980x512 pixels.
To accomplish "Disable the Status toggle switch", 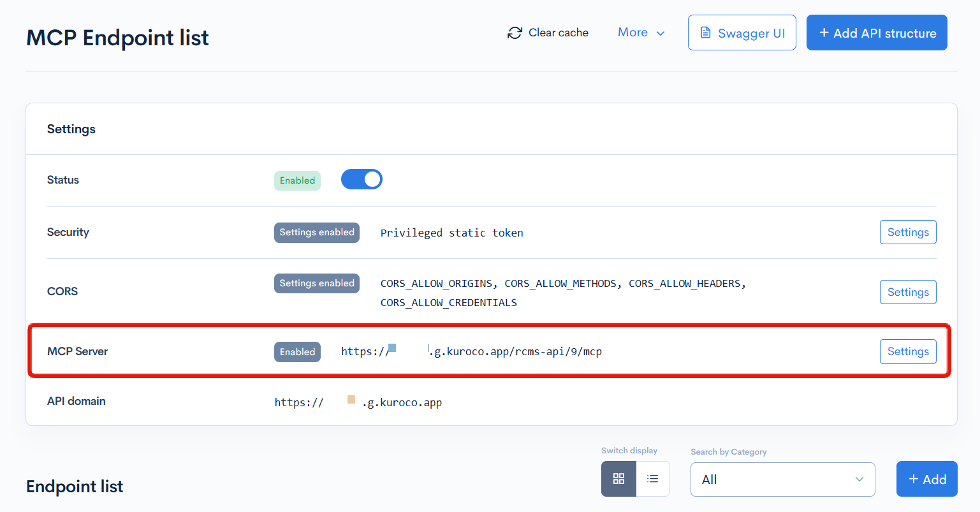I will point(362,179).
